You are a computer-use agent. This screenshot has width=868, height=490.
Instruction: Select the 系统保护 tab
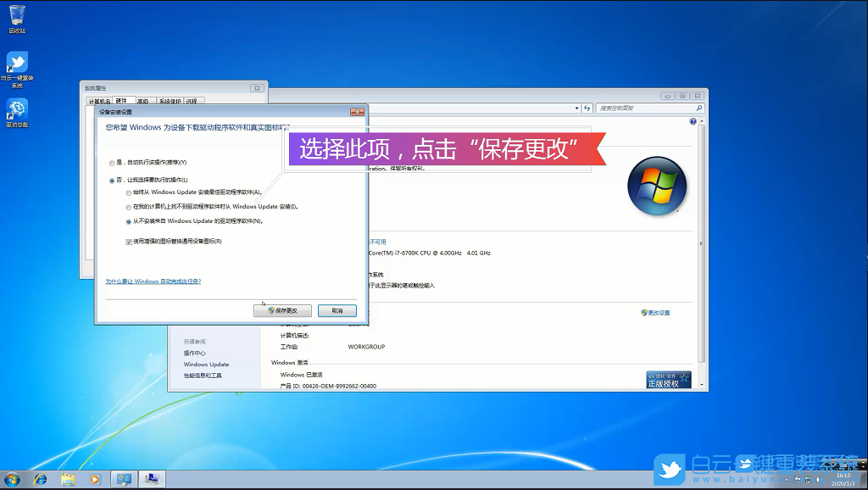tap(170, 100)
